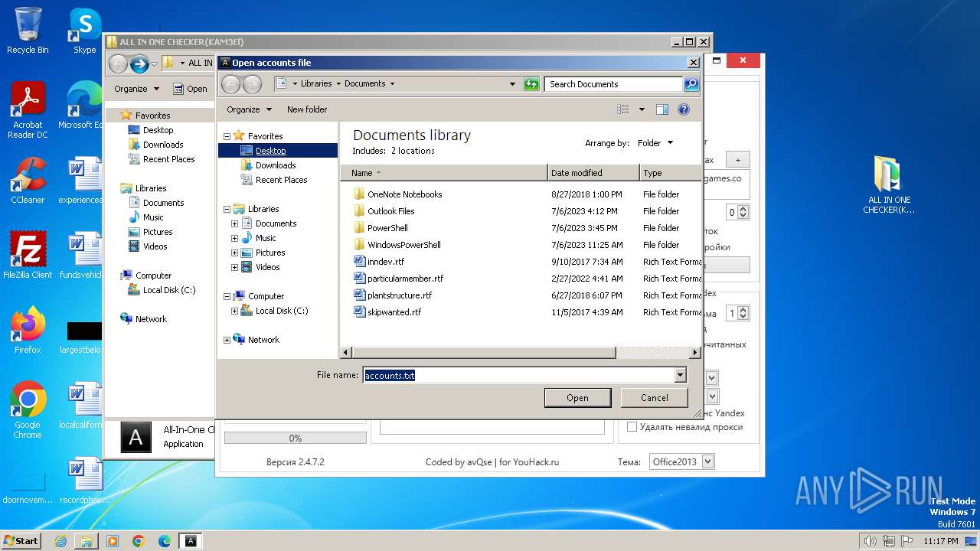
Task: Open the Organize menu in the dialog
Action: (x=249, y=109)
